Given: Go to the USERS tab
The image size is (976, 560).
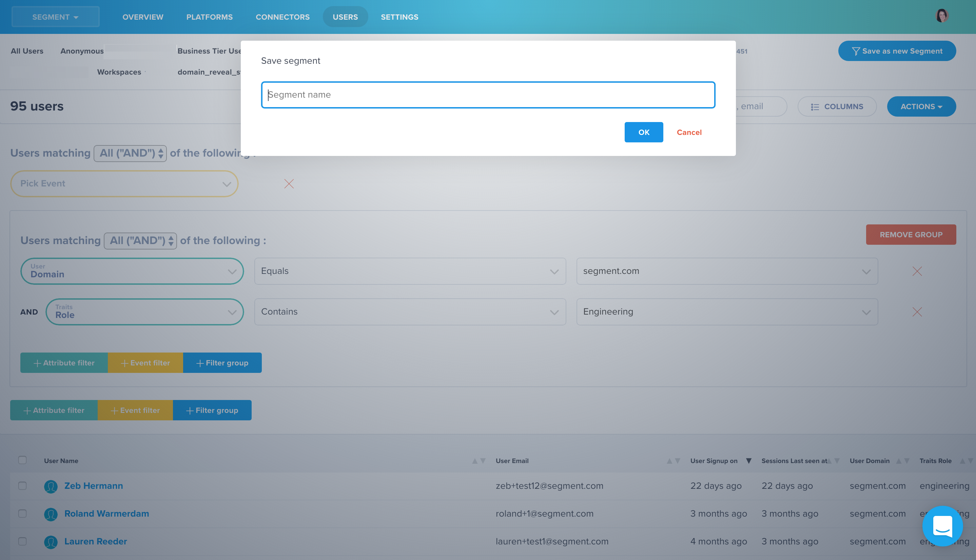Looking at the screenshot, I should 345,17.
